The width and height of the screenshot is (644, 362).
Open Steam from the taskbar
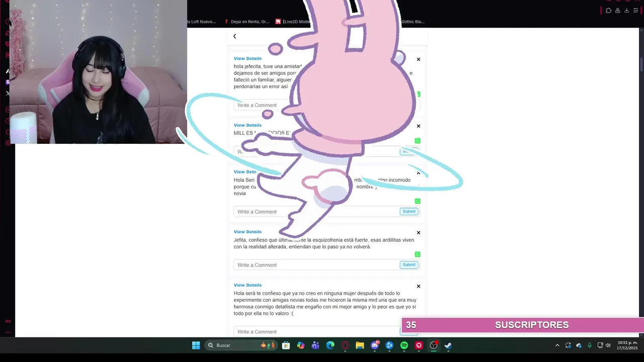(x=448, y=345)
